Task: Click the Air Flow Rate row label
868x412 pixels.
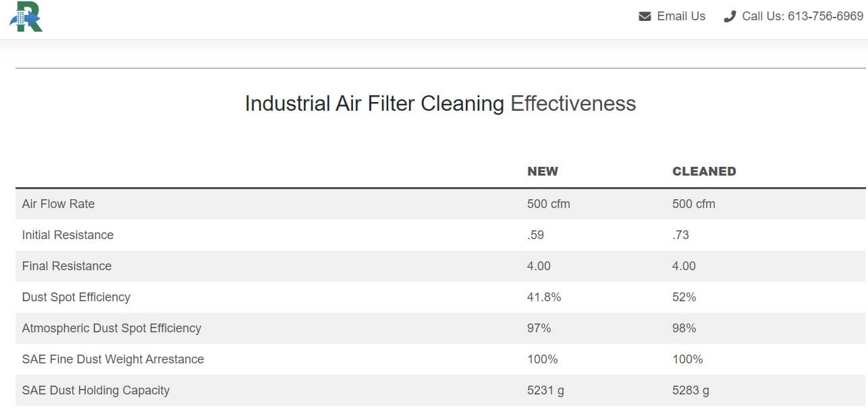Action: 58,203
